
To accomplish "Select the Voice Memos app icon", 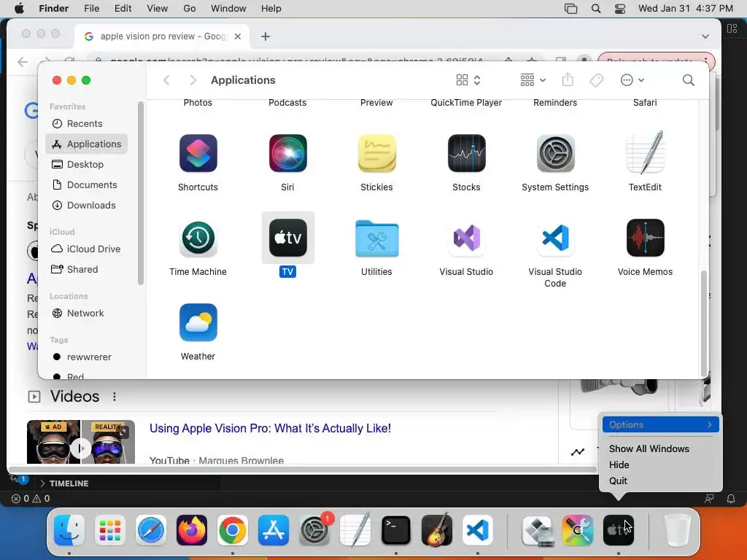I will click(645, 238).
